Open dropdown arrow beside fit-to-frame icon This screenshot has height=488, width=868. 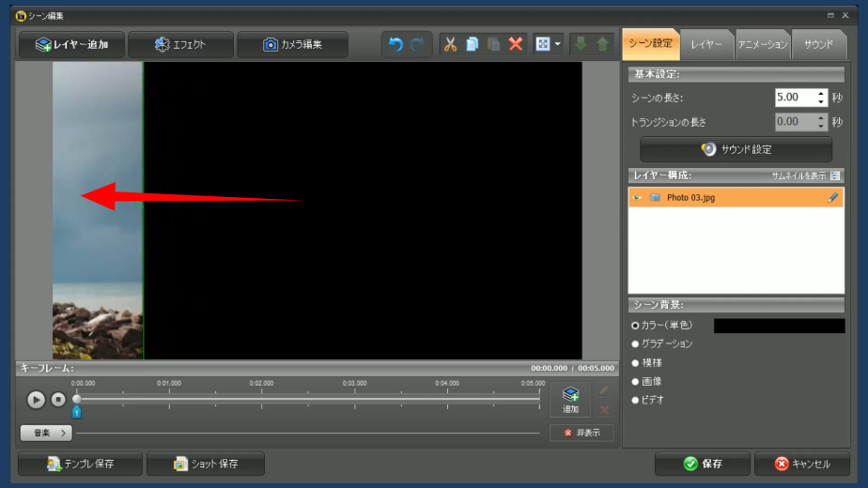coord(557,44)
